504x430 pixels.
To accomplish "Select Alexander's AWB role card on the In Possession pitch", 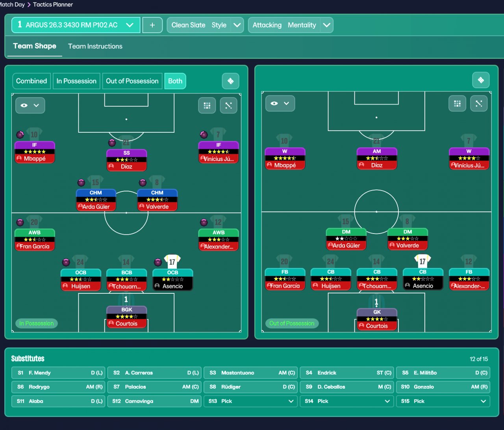I will 219,239.
